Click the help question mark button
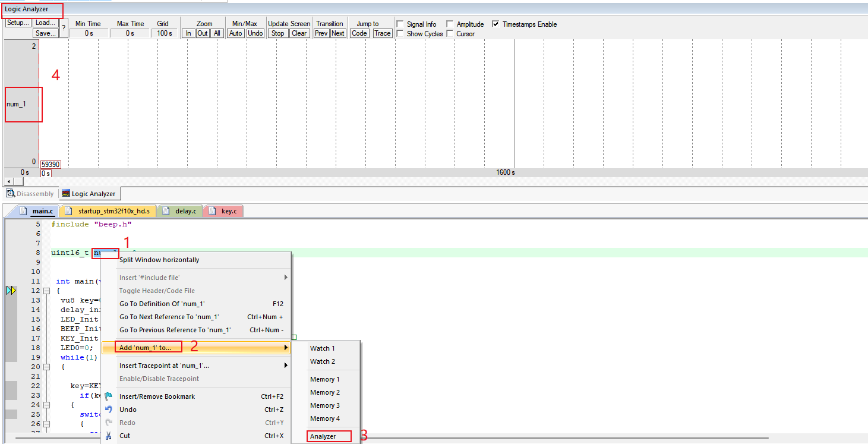 tap(64, 29)
